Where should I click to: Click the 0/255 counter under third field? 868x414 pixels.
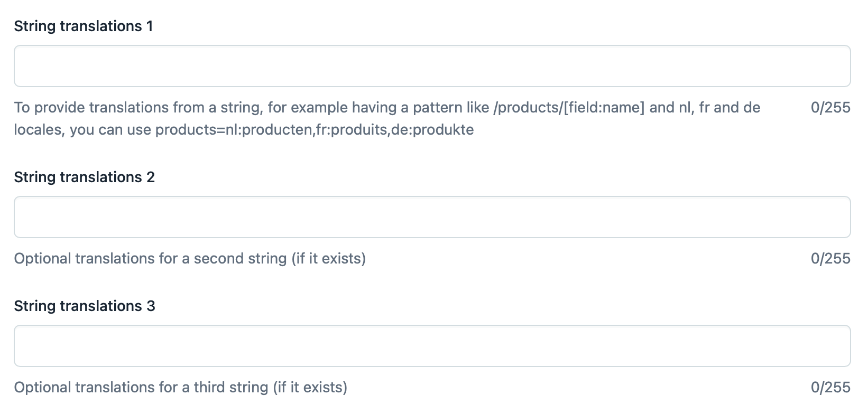[x=830, y=388]
